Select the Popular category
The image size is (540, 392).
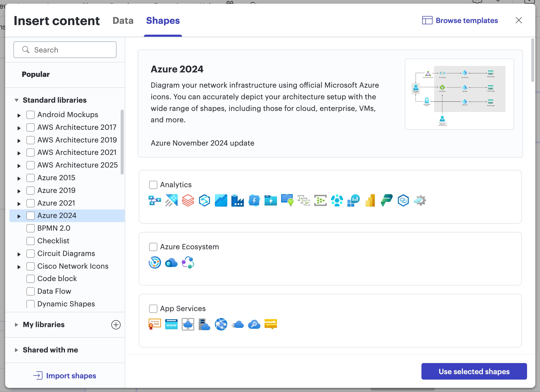point(36,74)
